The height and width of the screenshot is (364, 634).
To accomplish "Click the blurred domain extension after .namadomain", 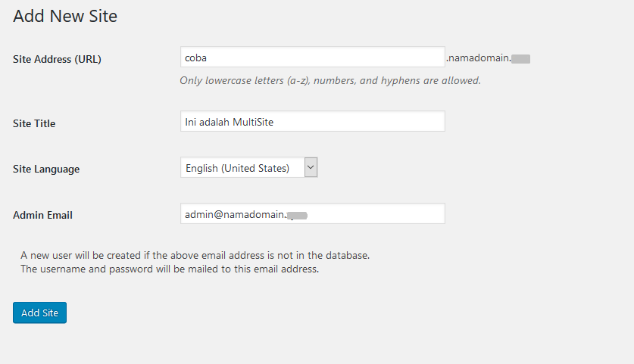I will [x=520, y=58].
